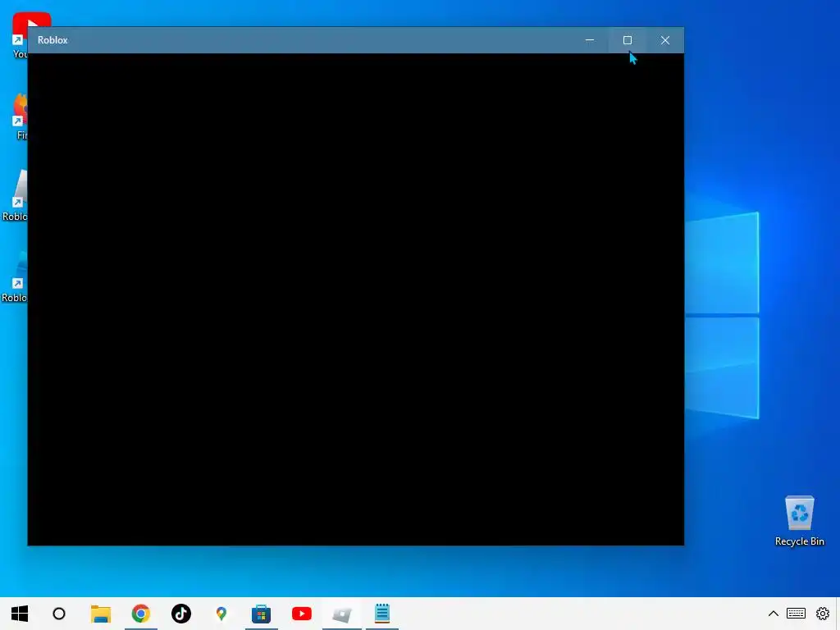Open touch keyboard from system tray
The width and height of the screenshot is (840, 630).
point(796,614)
